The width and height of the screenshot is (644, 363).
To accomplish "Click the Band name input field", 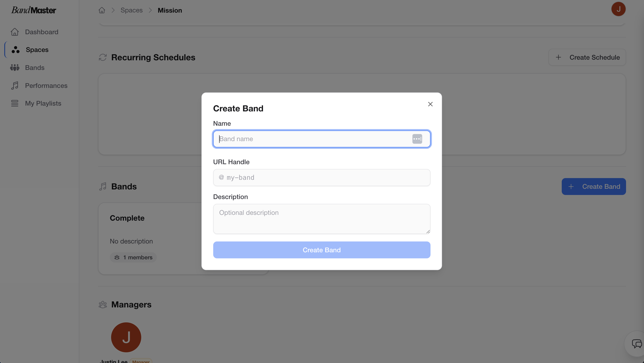I will pyautogui.click(x=313, y=139).
